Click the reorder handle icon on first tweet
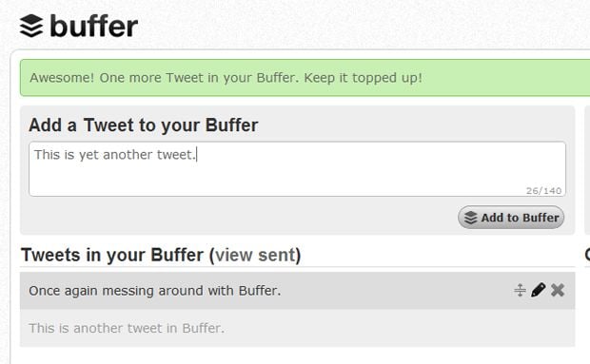 click(520, 290)
